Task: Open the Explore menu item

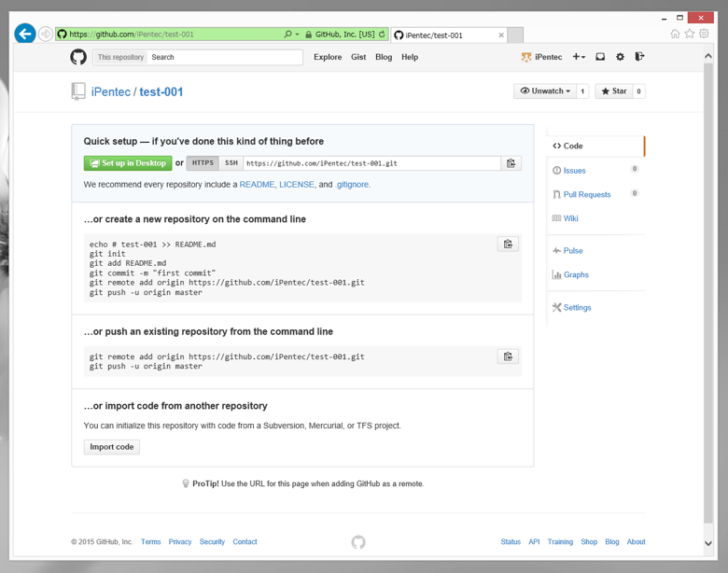Action: [x=328, y=57]
